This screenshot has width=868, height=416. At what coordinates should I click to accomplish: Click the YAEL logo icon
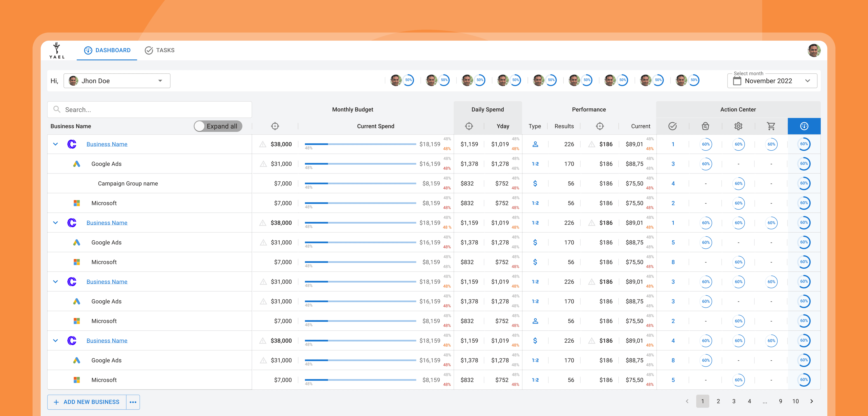pyautogui.click(x=57, y=51)
